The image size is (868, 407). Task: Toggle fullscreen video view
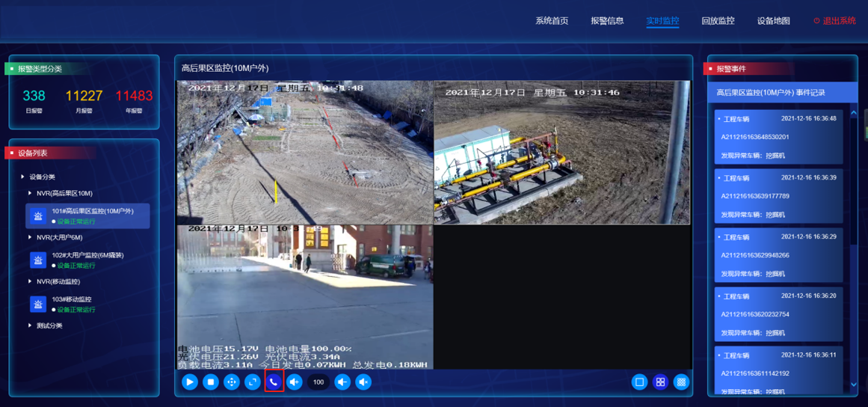[253, 382]
